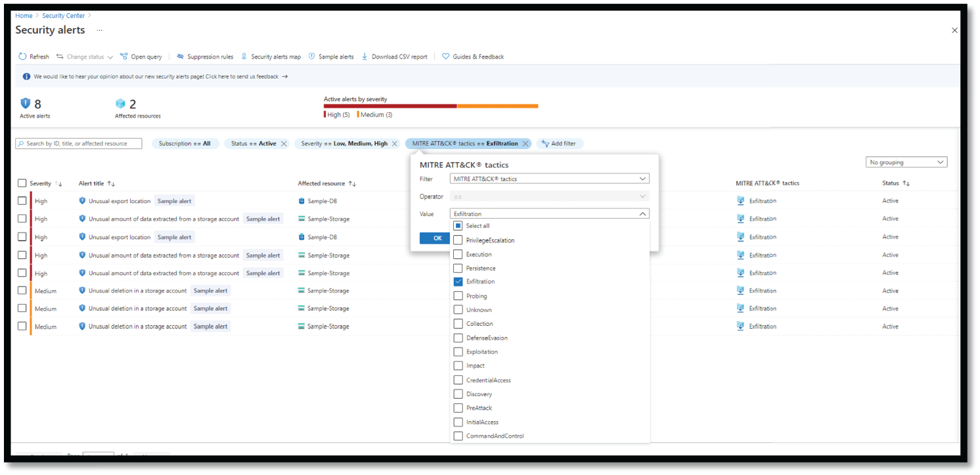Click the Medium (3) legend entry
The height and width of the screenshot is (475, 980).
375,114
